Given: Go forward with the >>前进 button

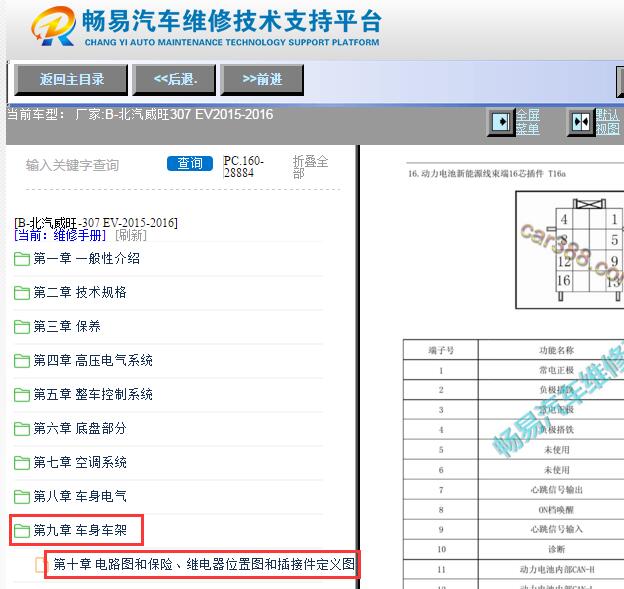Looking at the screenshot, I should pyautogui.click(x=262, y=80).
